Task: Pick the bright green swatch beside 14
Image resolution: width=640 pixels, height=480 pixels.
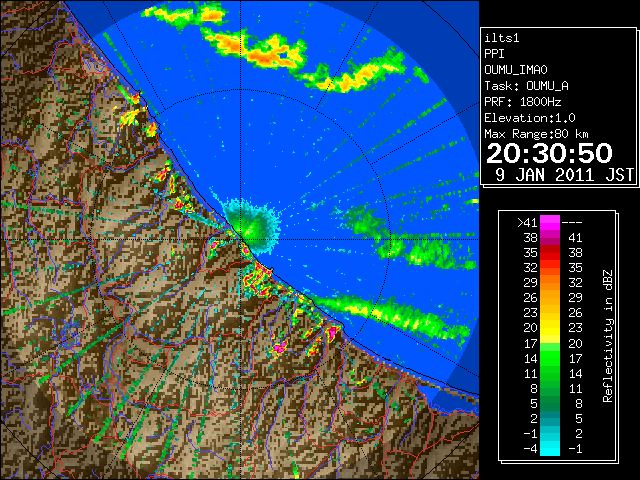Action: click(550, 358)
